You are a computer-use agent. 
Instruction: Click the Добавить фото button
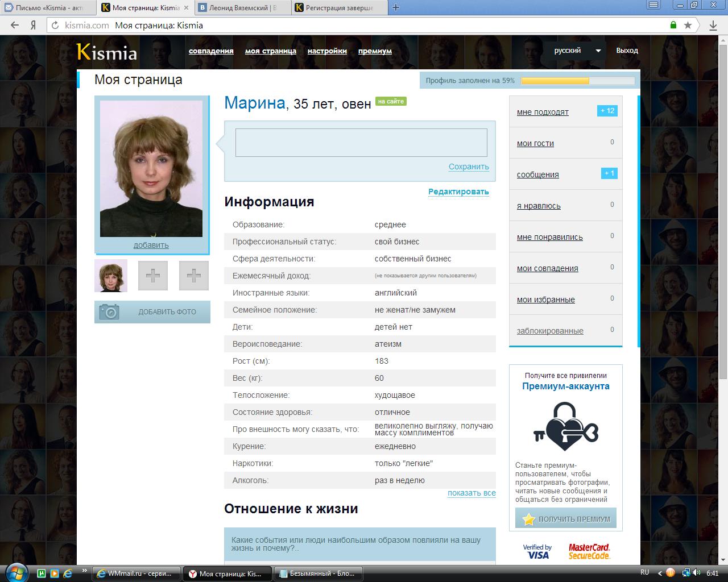pos(152,311)
